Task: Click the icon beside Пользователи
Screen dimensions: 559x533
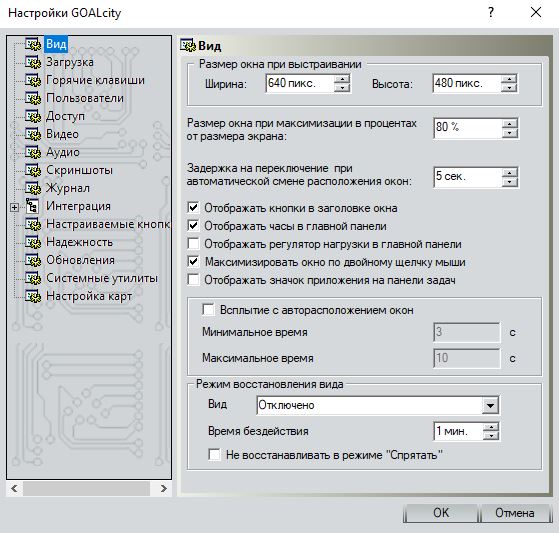Action: [x=33, y=98]
